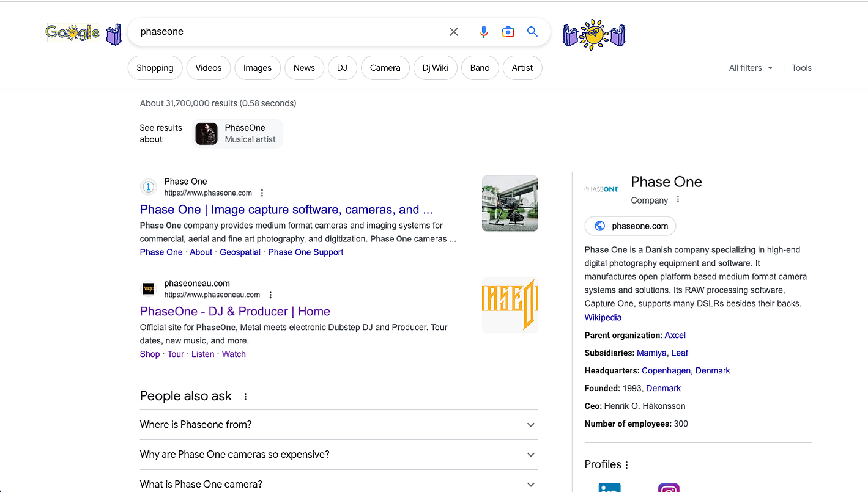Search by image with camera icon
The image size is (868, 492).
(x=508, y=32)
